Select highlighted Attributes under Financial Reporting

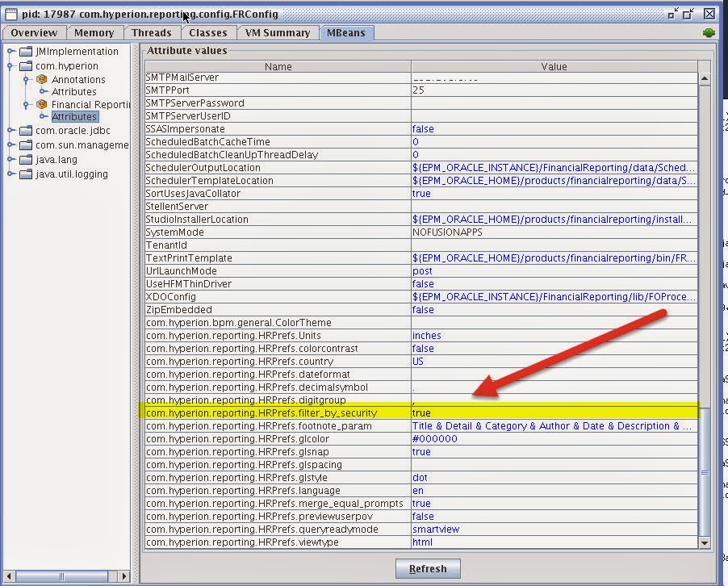(73, 116)
